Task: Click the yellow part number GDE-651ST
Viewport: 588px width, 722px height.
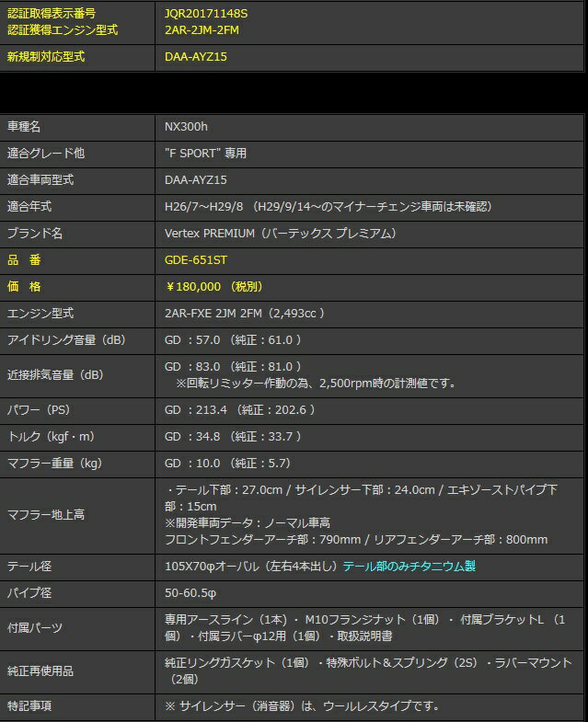Action: point(195,260)
